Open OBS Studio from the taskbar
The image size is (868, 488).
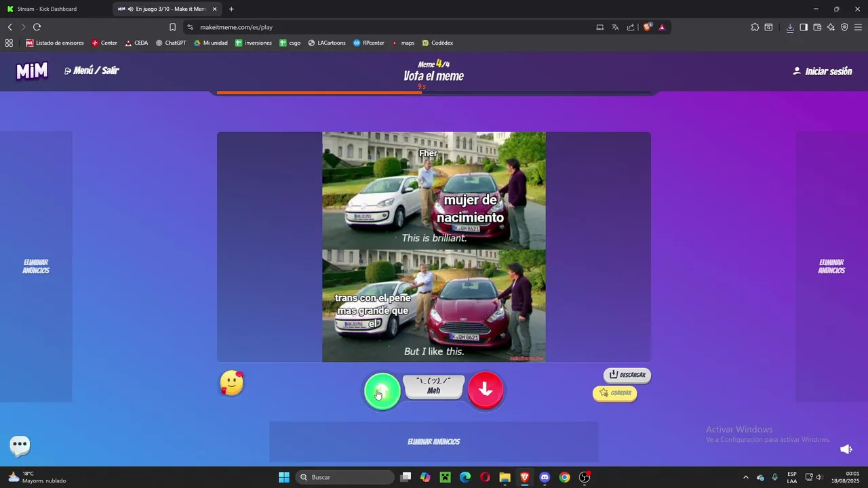[x=585, y=477]
